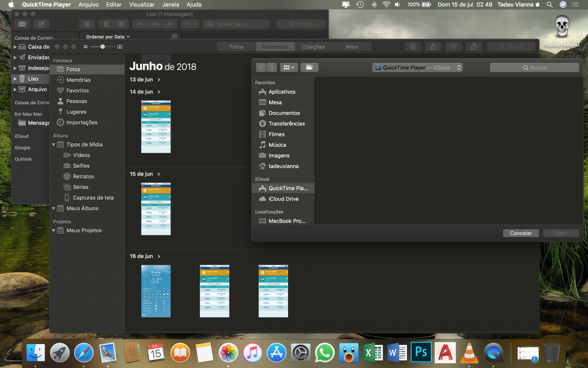Click the heart favorite icon in toolbar
Viewport: 588px width, 368px height.
[x=453, y=47]
